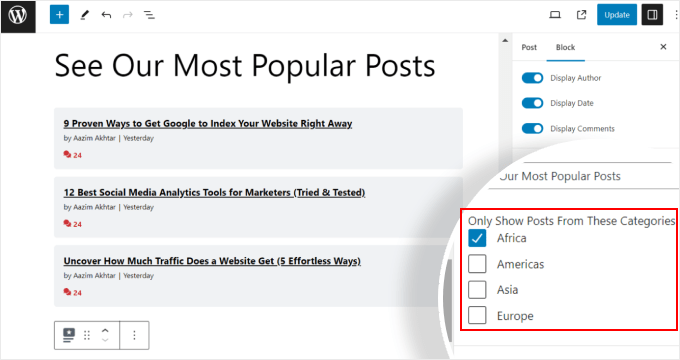Switch to the Block tab
The height and width of the screenshot is (360, 680).
566,47
